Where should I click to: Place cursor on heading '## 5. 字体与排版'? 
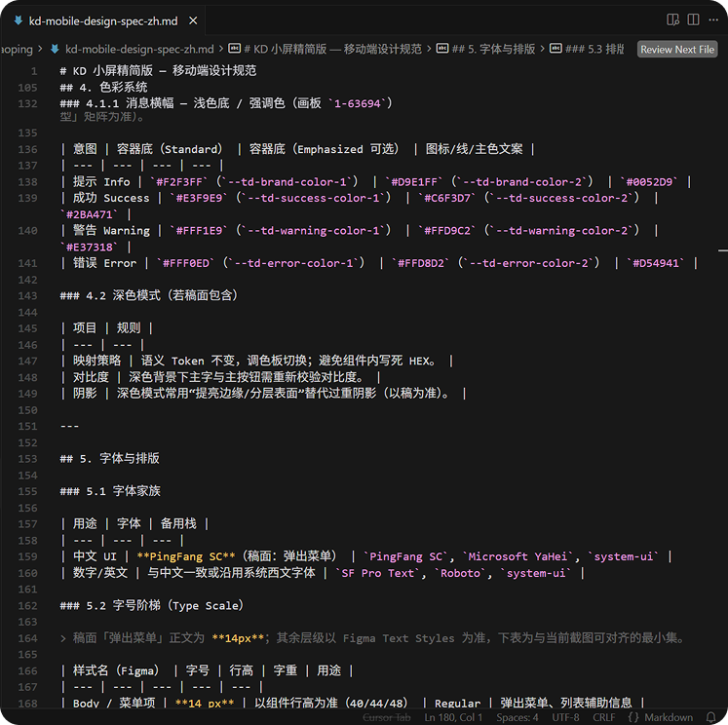tap(109, 458)
